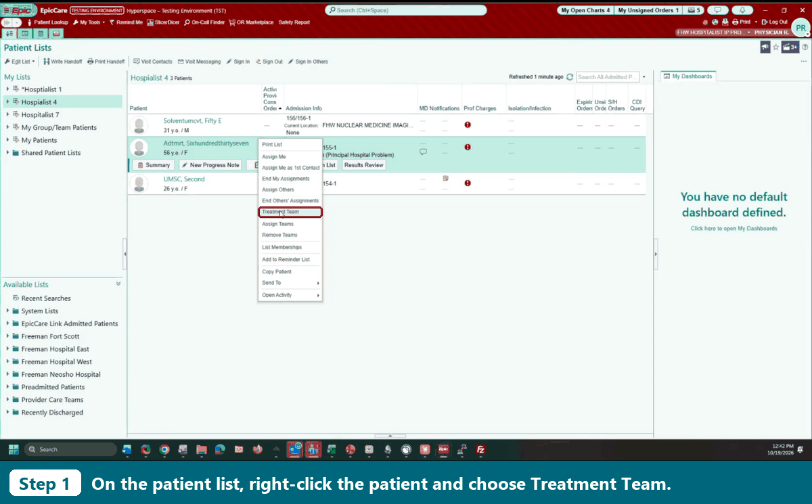The height and width of the screenshot is (504, 812).
Task: Open the In Basket envelope with 5 messages
Action: click(692, 10)
